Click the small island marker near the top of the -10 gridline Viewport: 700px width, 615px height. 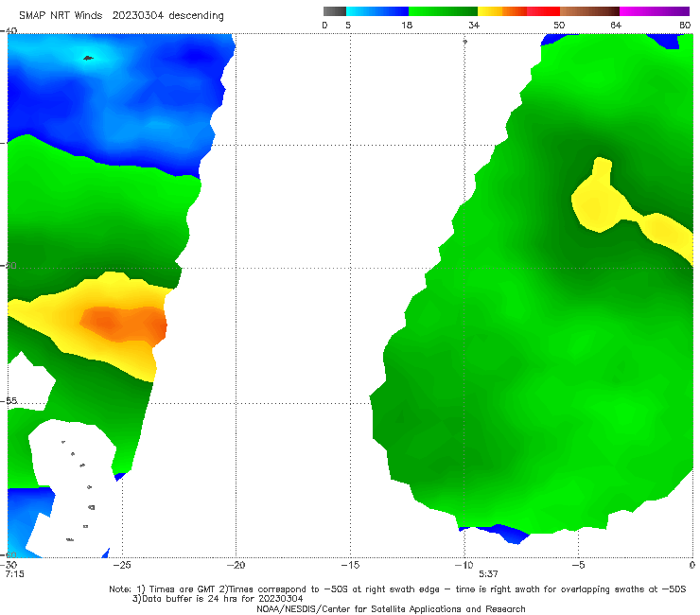coord(464,42)
